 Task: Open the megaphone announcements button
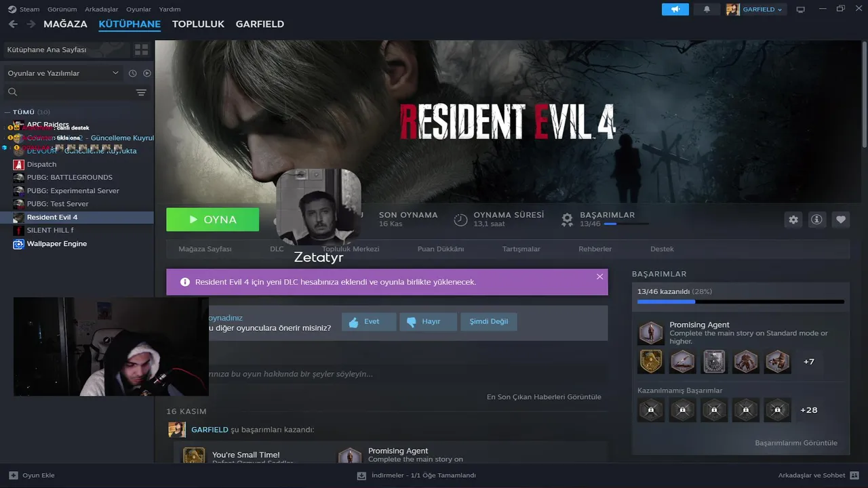click(675, 9)
